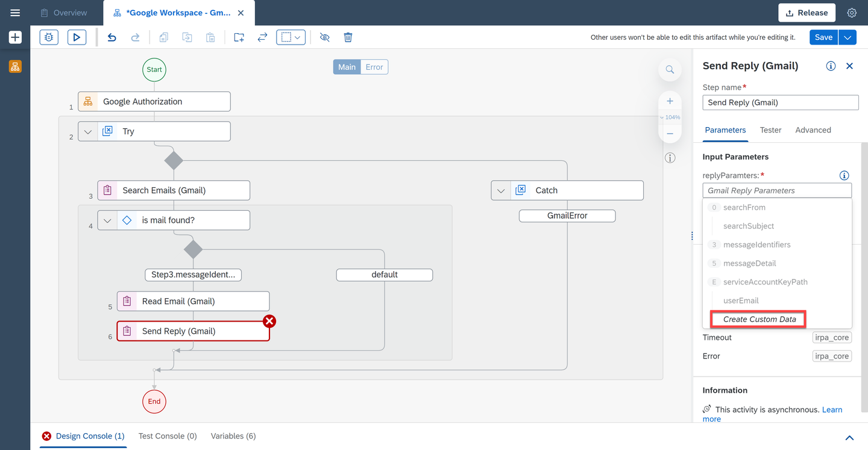
Task: Select the orange automation icon in the sidebar
Action: tap(15, 66)
